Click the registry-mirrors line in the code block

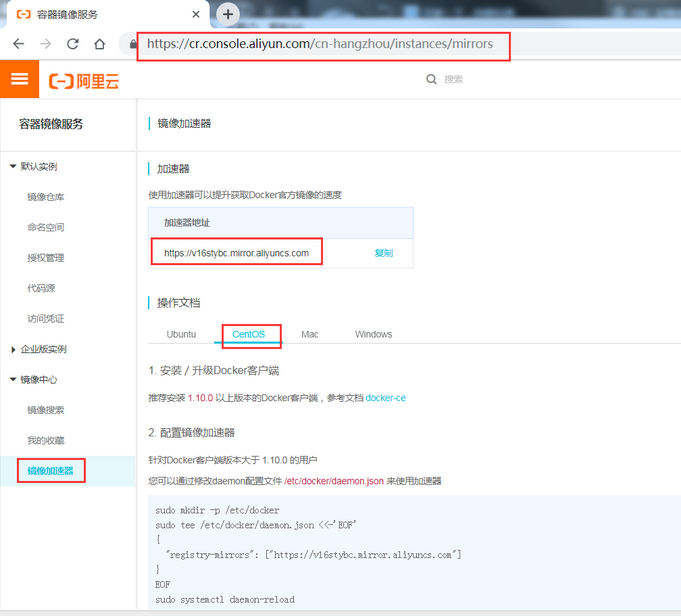(x=313, y=555)
